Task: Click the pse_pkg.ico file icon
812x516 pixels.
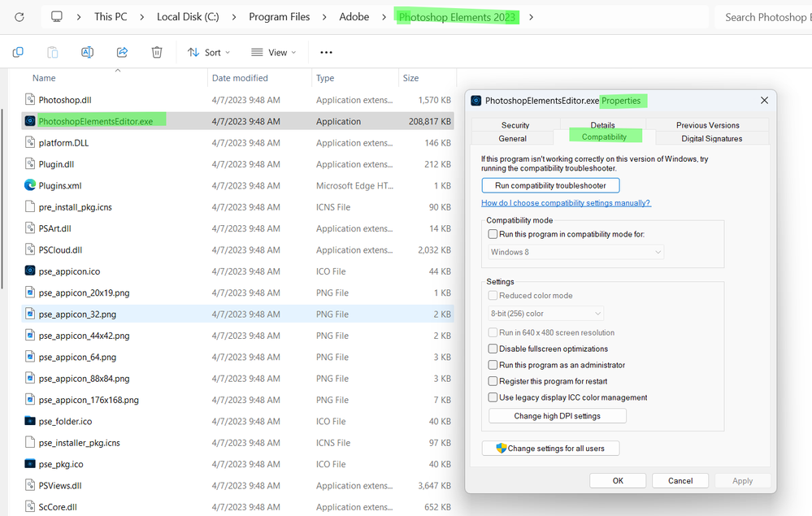Action: (x=30, y=464)
